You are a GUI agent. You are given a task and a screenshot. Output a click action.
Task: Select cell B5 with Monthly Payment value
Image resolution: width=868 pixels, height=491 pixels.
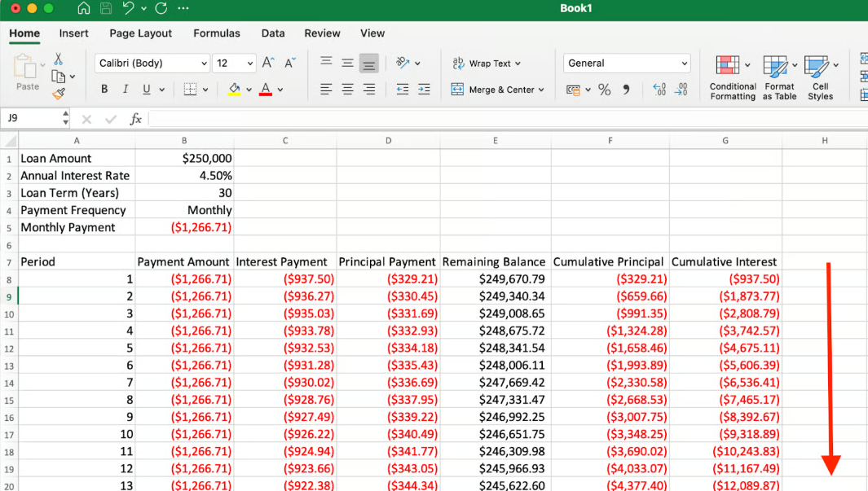click(x=184, y=228)
